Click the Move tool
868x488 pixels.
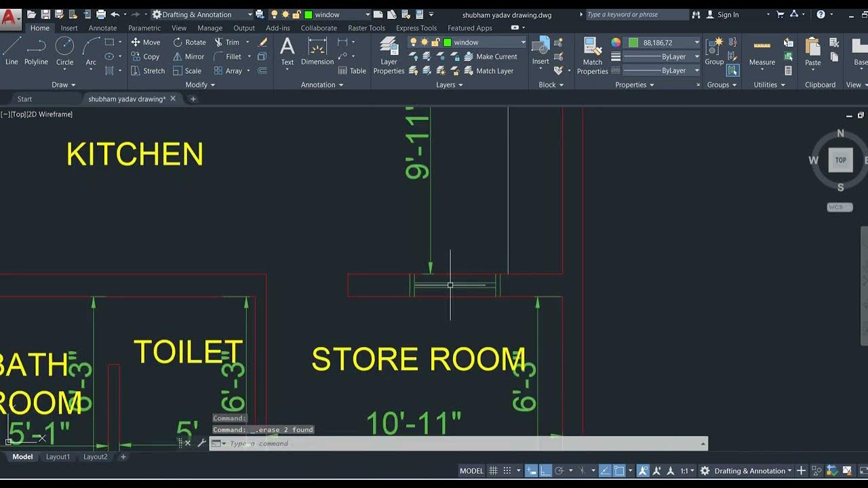[145, 42]
